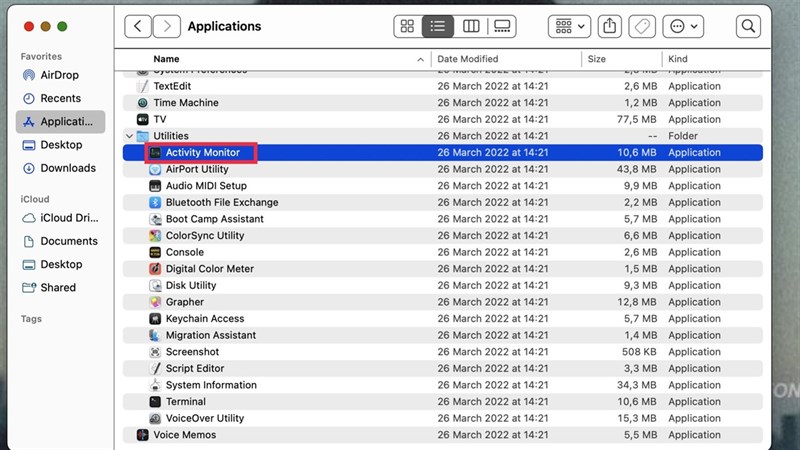Image resolution: width=800 pixels, height=450 pixels.
Task: Select the System Information icon
Action: 155,385
